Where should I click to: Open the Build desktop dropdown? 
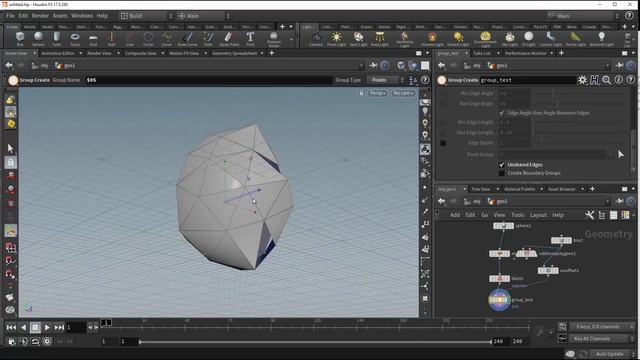(147, 16)
